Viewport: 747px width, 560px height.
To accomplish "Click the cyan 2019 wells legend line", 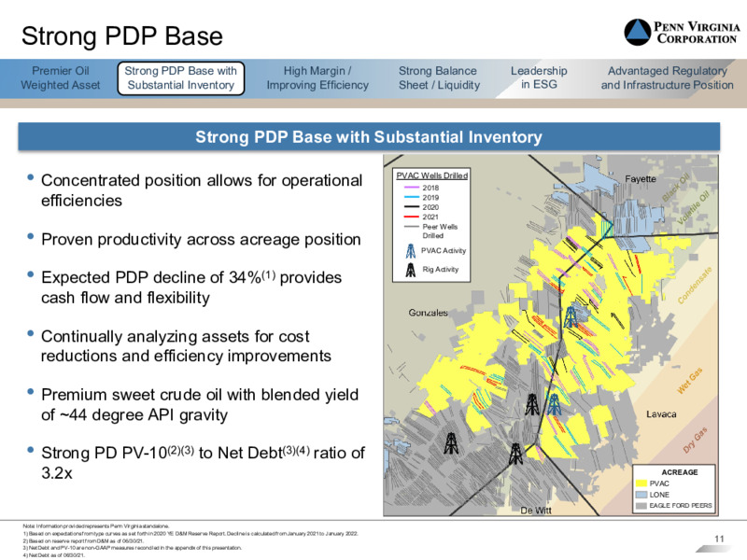I will point(411,197).
